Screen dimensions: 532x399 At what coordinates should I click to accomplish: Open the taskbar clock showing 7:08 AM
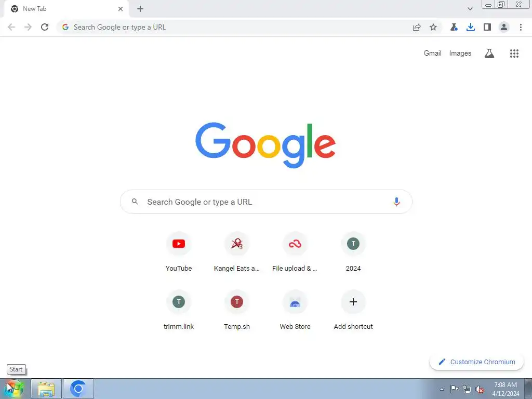pyautogui.click(x=506, y=389)
